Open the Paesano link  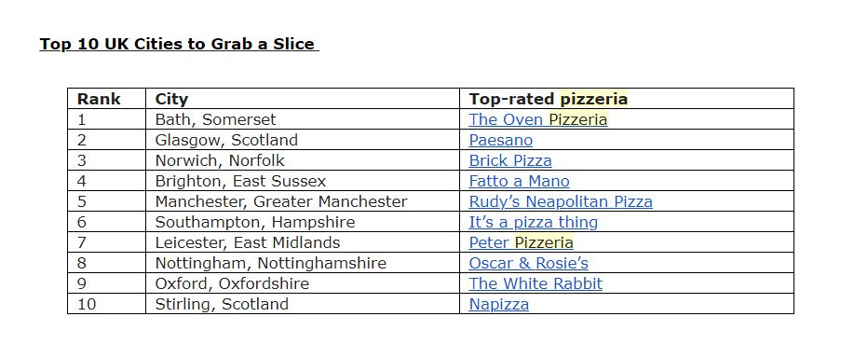point(500,140)
